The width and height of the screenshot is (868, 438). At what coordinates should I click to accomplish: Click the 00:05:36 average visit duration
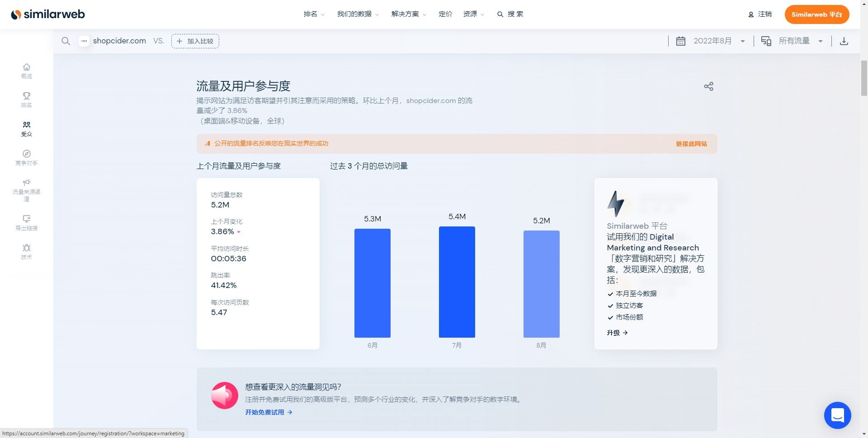click(228, 259)
